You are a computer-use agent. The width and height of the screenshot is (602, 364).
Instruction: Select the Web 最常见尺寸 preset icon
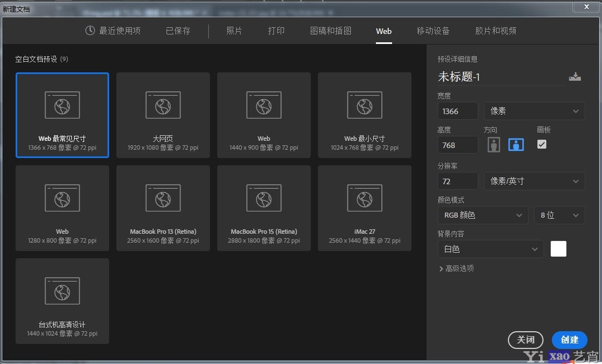[x=62, y=105]
